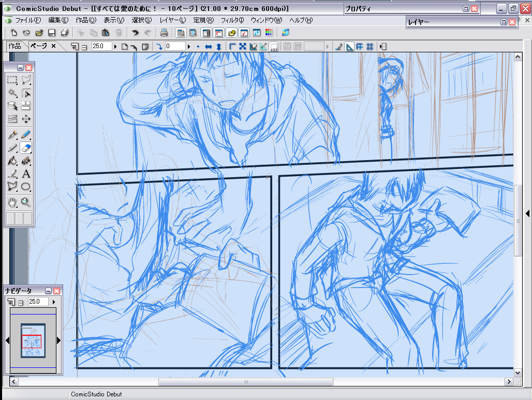The image size is (532, 400).
Task: Select the rectangular marquee tool
Action: point(12,80)
